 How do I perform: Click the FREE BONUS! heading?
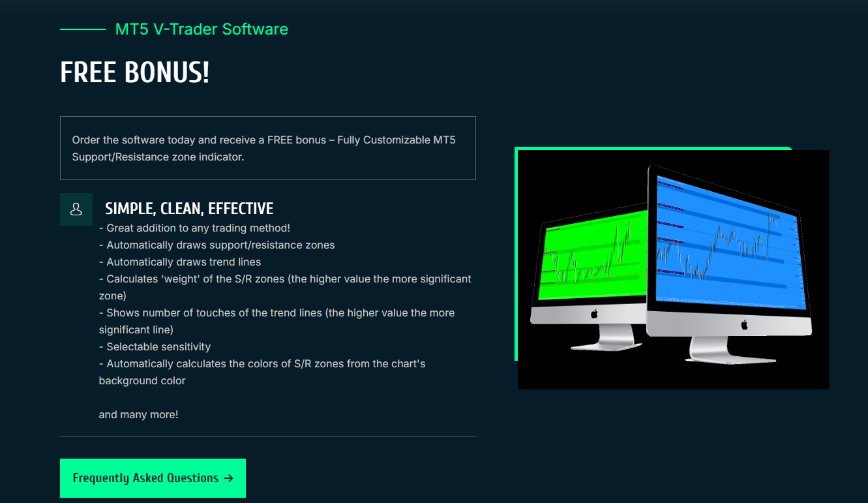pos(135,72)
